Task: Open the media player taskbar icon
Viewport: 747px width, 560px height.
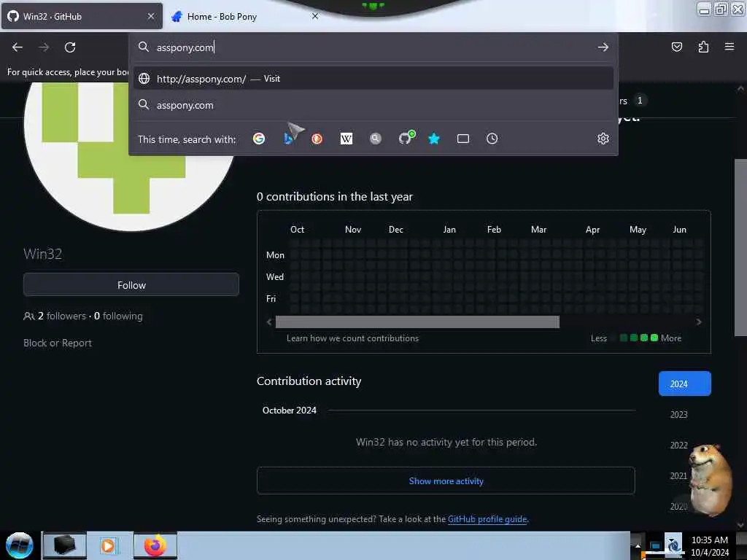Action: 108,545
